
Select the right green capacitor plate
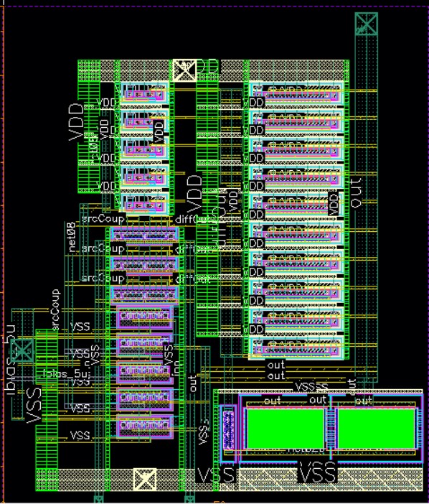[x=376, y=429]
